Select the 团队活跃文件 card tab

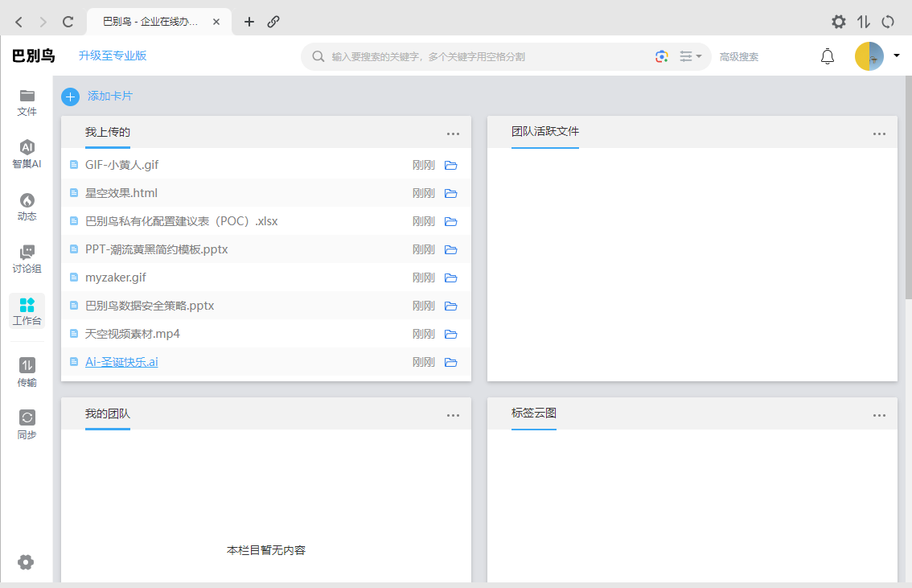[x=545, y=132]
